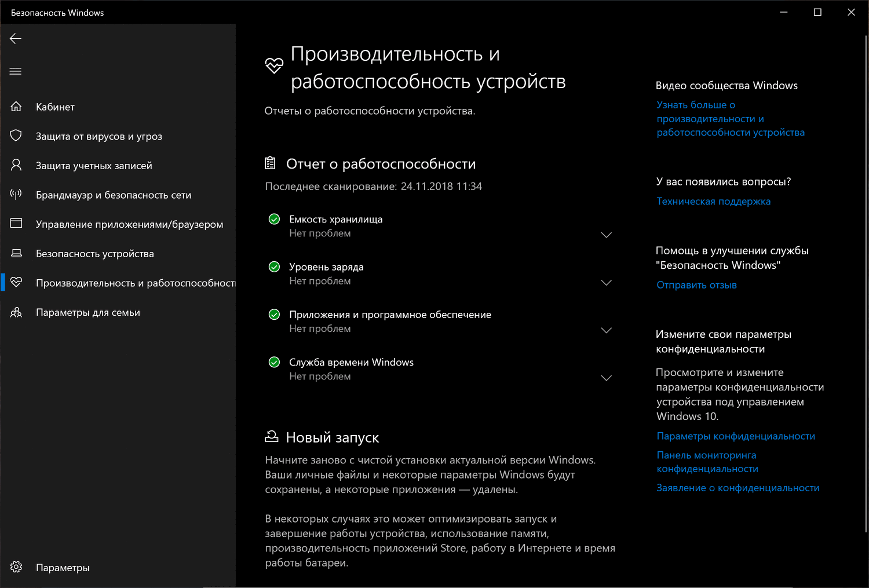The height and width of the screenshot is (588, 869).
Task: Open Защита учетных записей menu item
Action: (94, 166)
